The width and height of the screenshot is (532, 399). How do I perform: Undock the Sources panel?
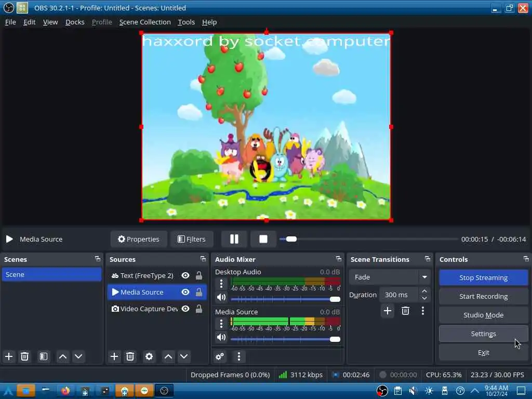coord(203,259)
